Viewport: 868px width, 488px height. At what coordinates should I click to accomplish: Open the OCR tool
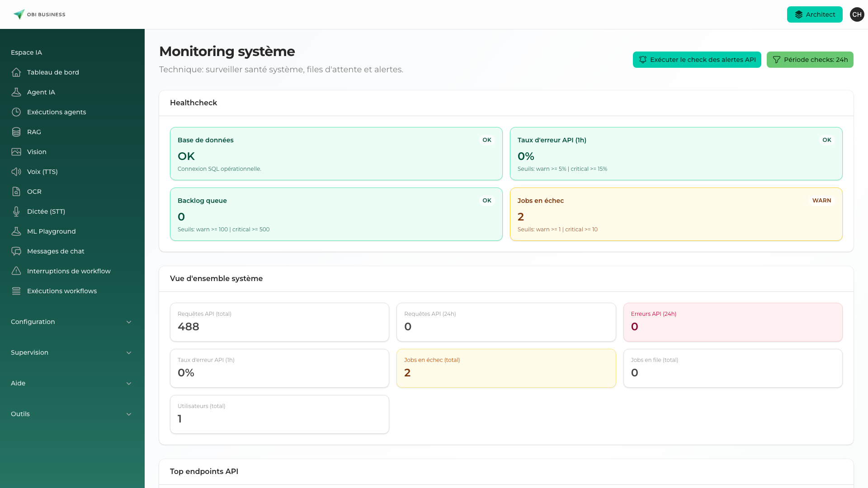tap(33, 192)
